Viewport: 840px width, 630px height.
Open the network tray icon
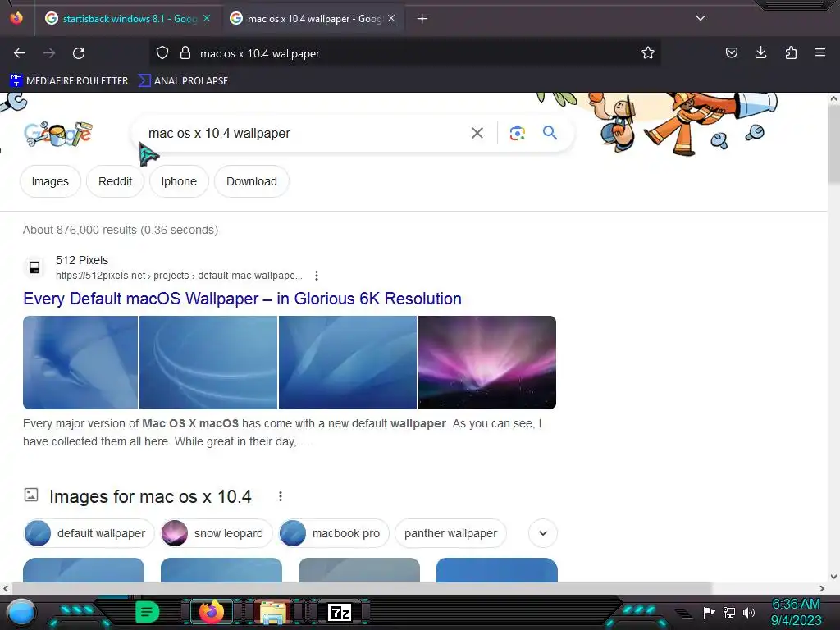(729, 612)
